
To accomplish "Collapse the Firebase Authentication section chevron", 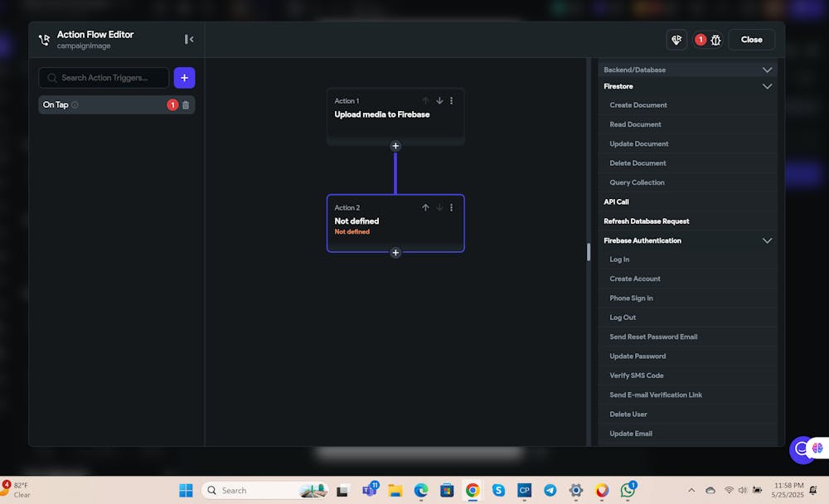I will pos(767,240).
